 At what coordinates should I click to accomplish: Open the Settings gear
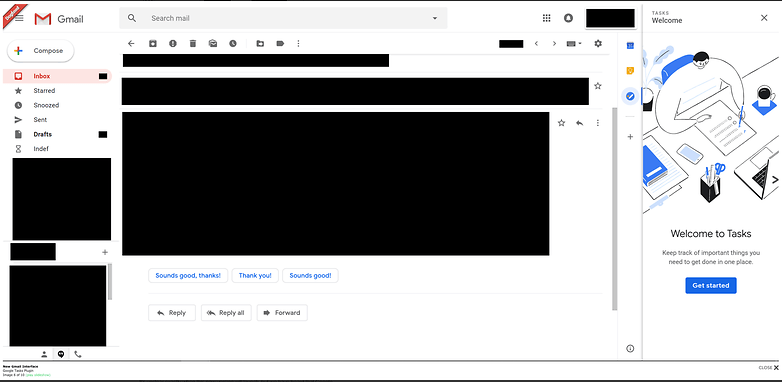click(598, 43)
